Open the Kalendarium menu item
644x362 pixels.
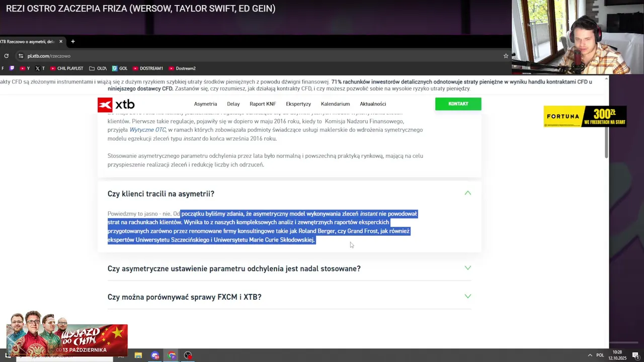click(335, 104)
